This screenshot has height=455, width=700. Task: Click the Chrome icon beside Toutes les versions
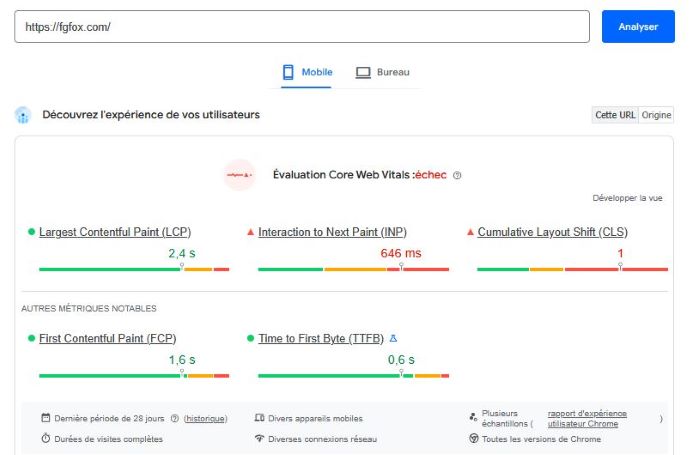[x=473, y=438]
